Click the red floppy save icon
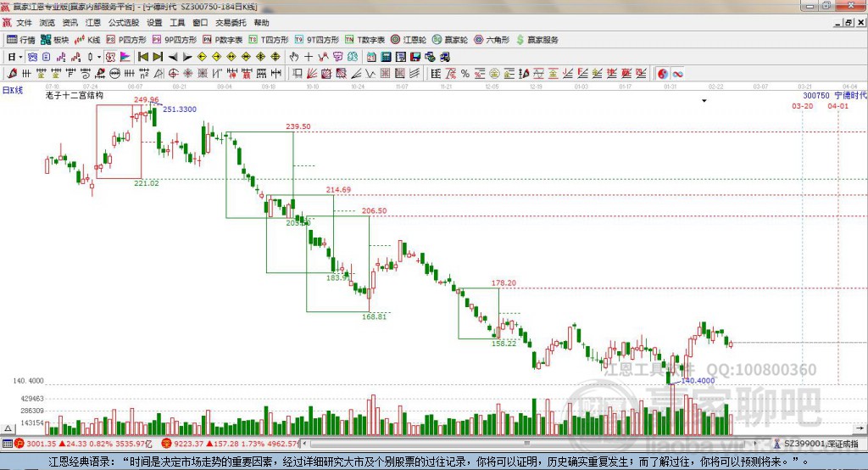Viewport: 868px width, 470px height. click(x=415, y=57)
